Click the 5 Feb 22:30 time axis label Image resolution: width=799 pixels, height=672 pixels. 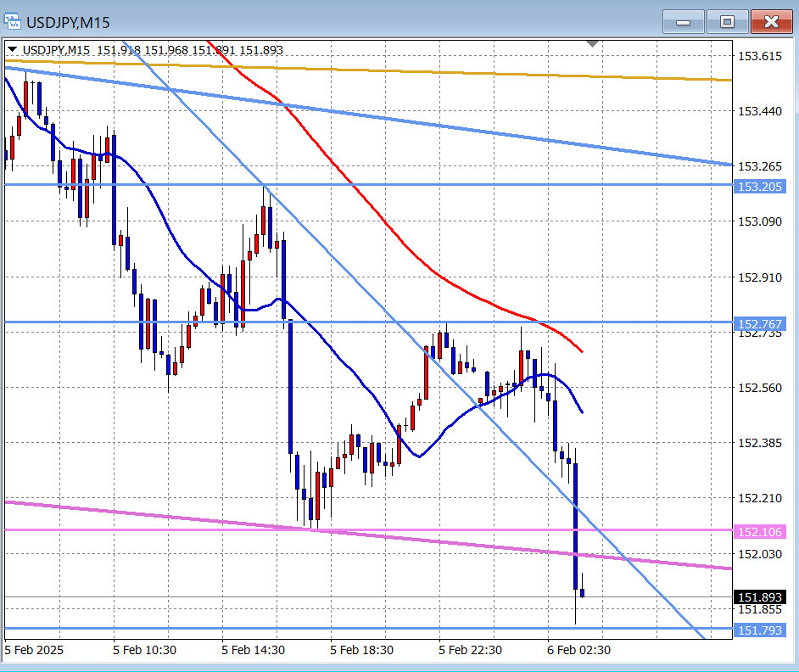471,650
